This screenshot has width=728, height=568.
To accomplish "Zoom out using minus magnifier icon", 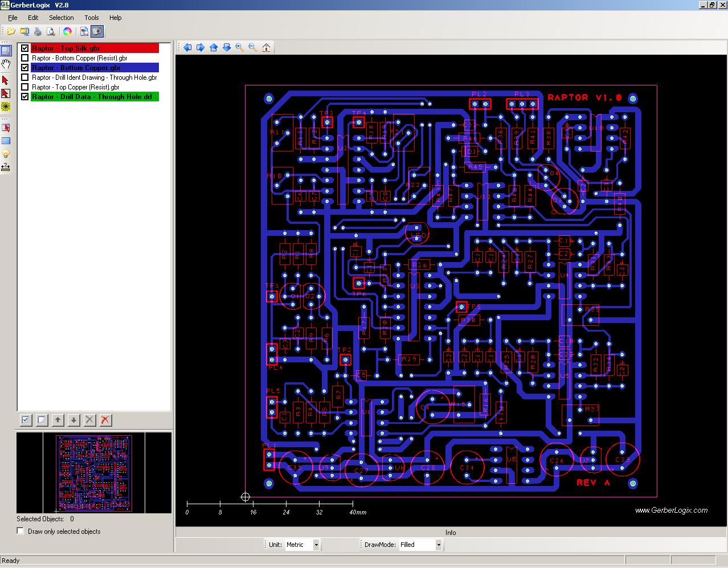I will pyautogui.click(x=253, y=47).
